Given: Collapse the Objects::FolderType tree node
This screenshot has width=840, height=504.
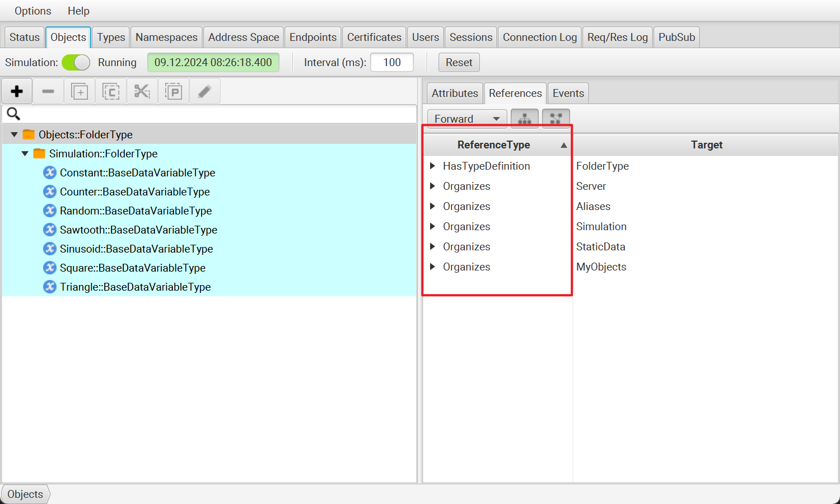Looking at the screenshot, I should [x=14, y=134].
